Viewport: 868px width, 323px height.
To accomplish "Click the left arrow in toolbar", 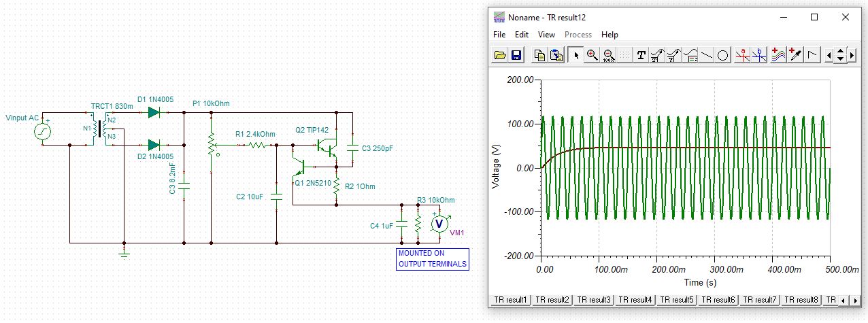I will (829, 56).
